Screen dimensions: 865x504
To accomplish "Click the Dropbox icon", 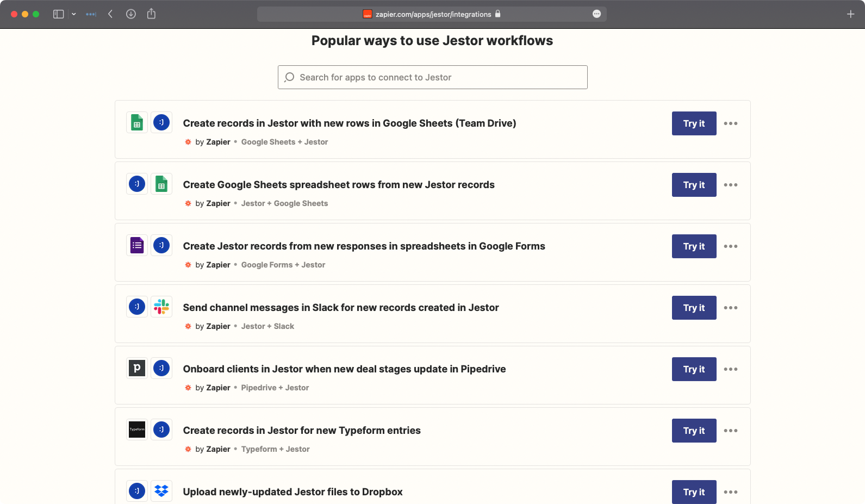I will (161, 491).
